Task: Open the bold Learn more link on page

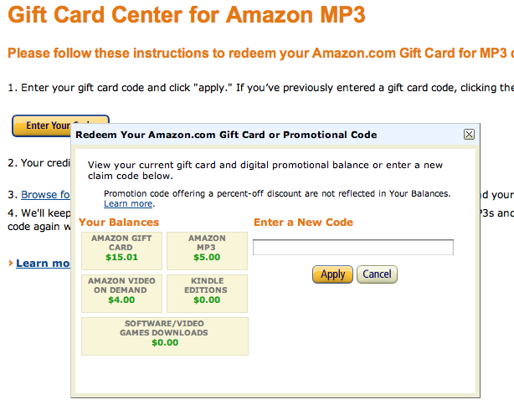Action: [43, 263]
